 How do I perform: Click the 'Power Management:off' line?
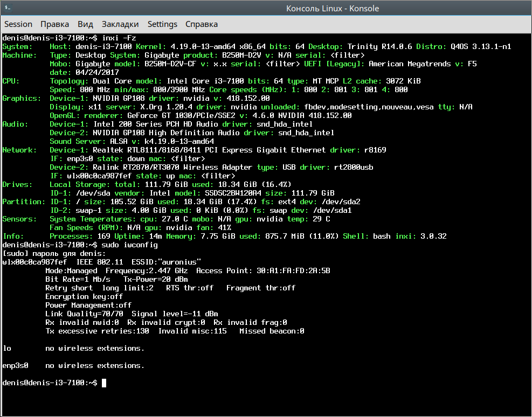tap(88, 305)
